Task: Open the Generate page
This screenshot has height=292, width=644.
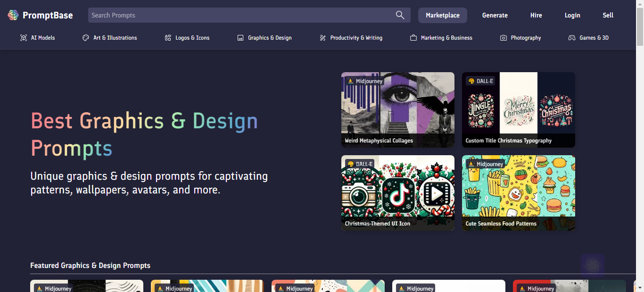Action: [495, 15]
